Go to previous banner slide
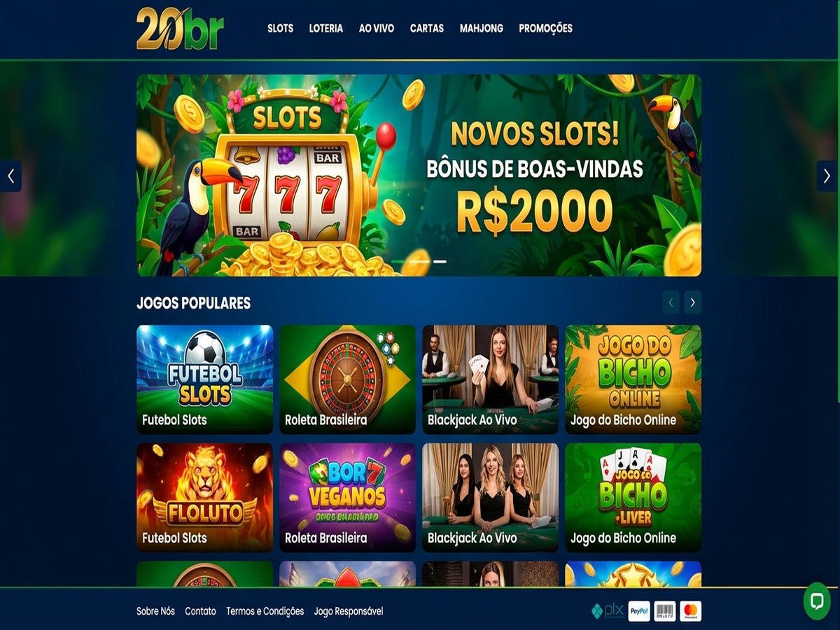 coord(10,176)
